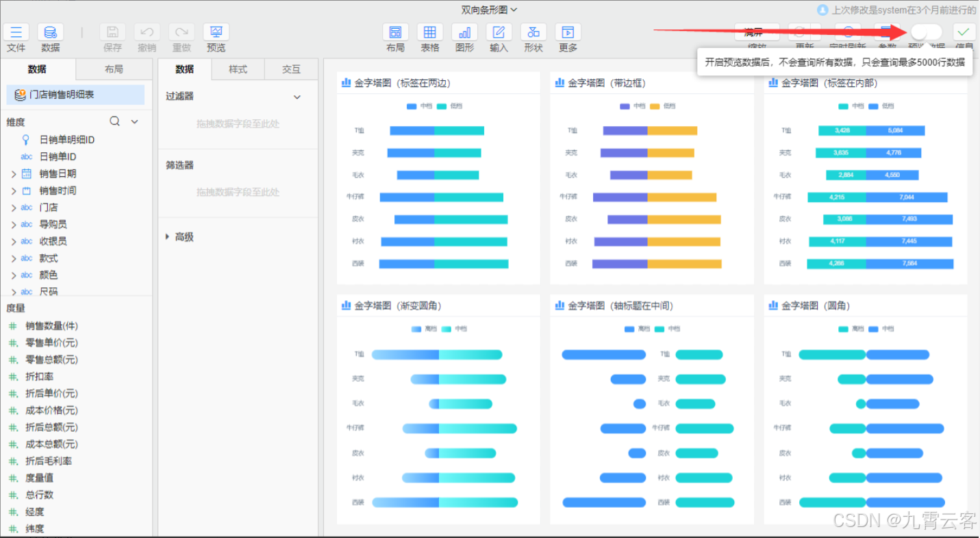Click the 门店销售明细表 dataset icon

coord(20,95)
